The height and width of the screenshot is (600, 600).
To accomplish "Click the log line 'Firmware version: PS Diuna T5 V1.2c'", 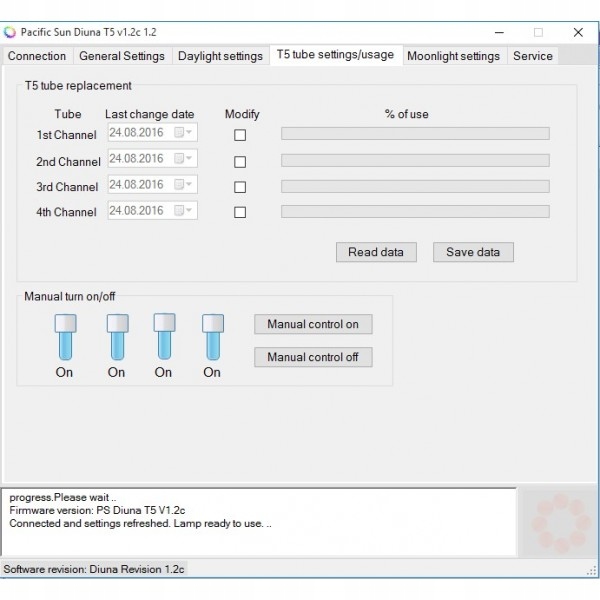I will coord(97,510).
